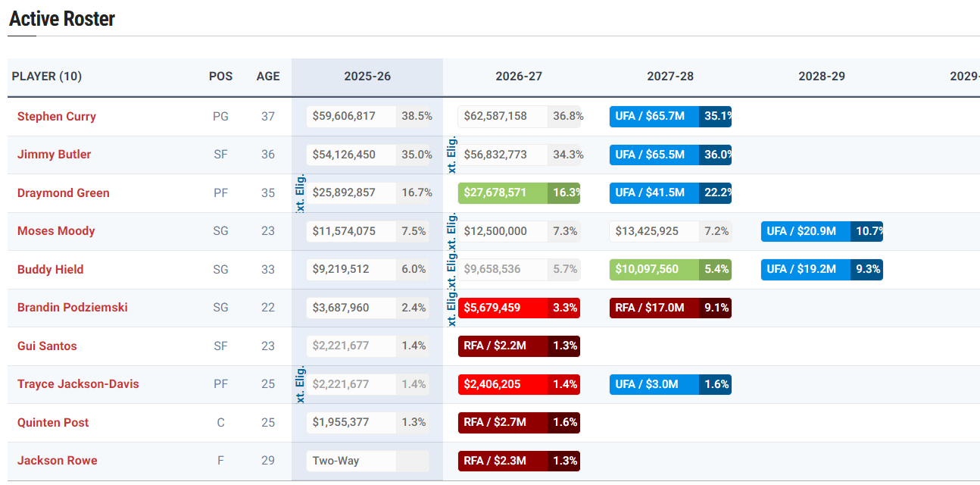Select Moses Moody's name link
This screenshot has height=485, width=980.
pos(56,231)
